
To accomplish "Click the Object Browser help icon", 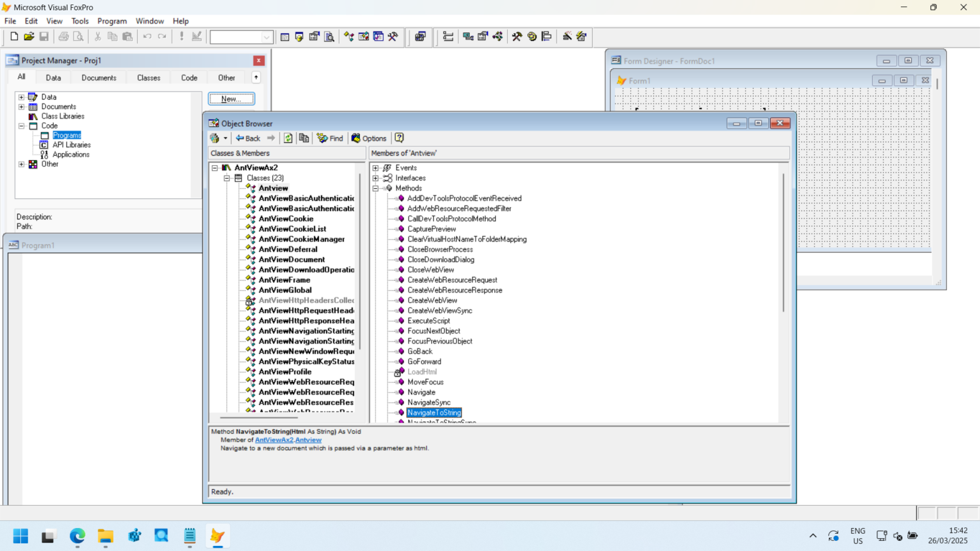I will (x=399, y=138).
